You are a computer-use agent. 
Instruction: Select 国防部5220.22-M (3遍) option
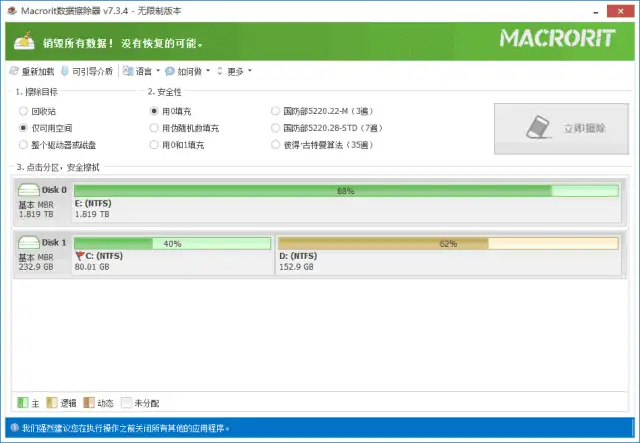coord(276,111)
